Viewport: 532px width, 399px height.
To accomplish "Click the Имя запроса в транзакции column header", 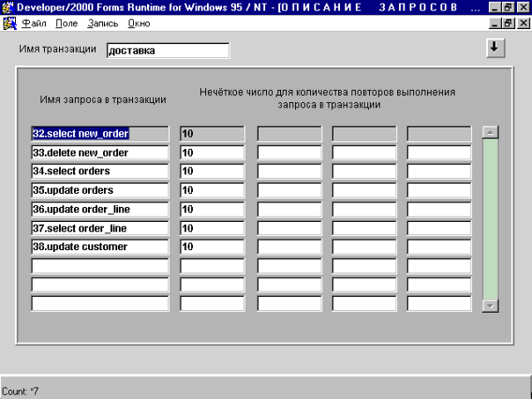I will click(103, 100).
